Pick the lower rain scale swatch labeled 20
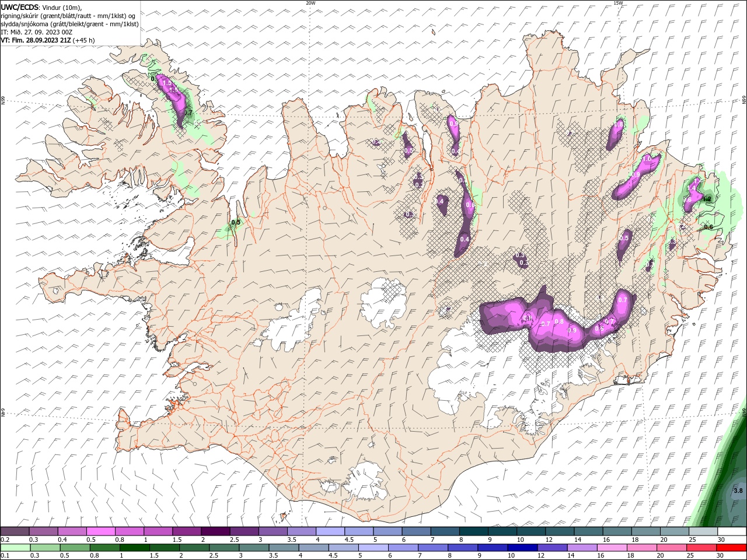The height and width of the screenshot is (560, 747). 672,548
